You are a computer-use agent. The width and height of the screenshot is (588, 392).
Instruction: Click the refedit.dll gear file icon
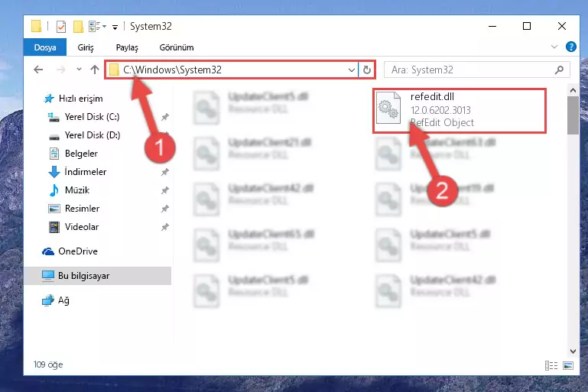point(388,108)
